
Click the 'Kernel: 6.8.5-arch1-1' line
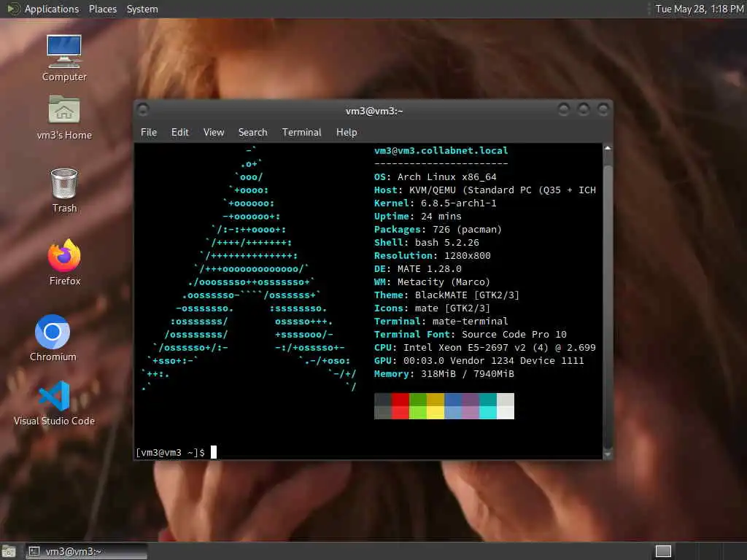(435, 203)
